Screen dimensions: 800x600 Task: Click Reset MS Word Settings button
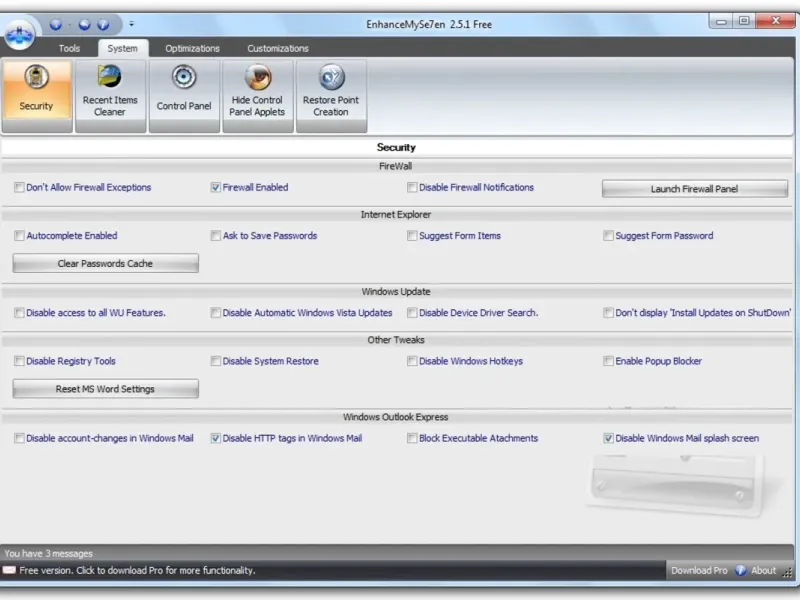coord(106,389)
